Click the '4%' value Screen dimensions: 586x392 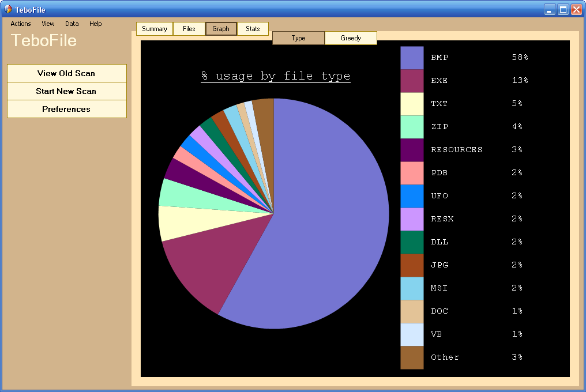pyautogui.click(x=517, y=127)
